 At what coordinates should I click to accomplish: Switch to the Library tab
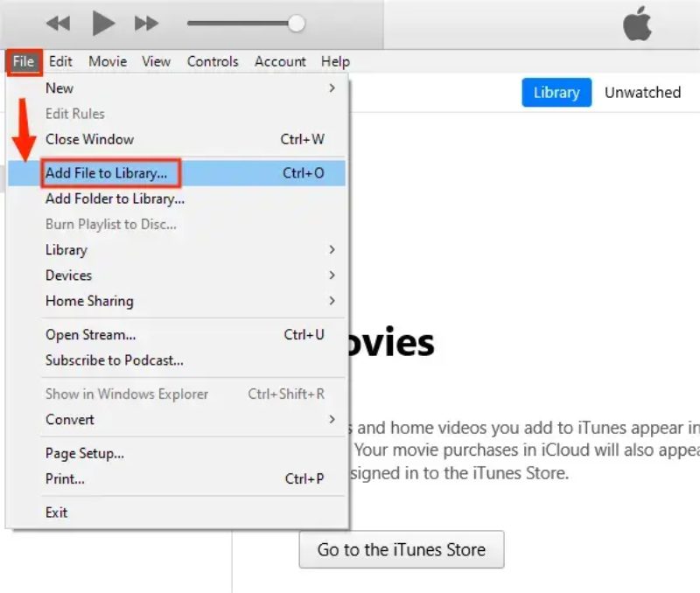pyautogui.click(x=556, y=93)
